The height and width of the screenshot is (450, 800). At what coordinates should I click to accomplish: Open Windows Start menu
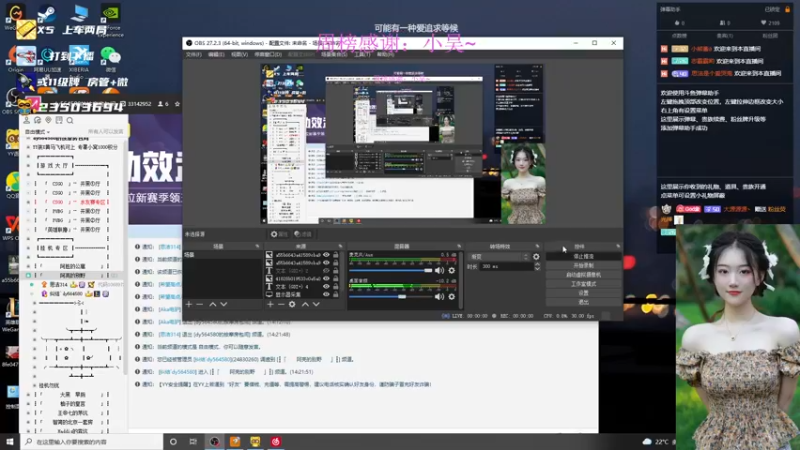point(10,441)
